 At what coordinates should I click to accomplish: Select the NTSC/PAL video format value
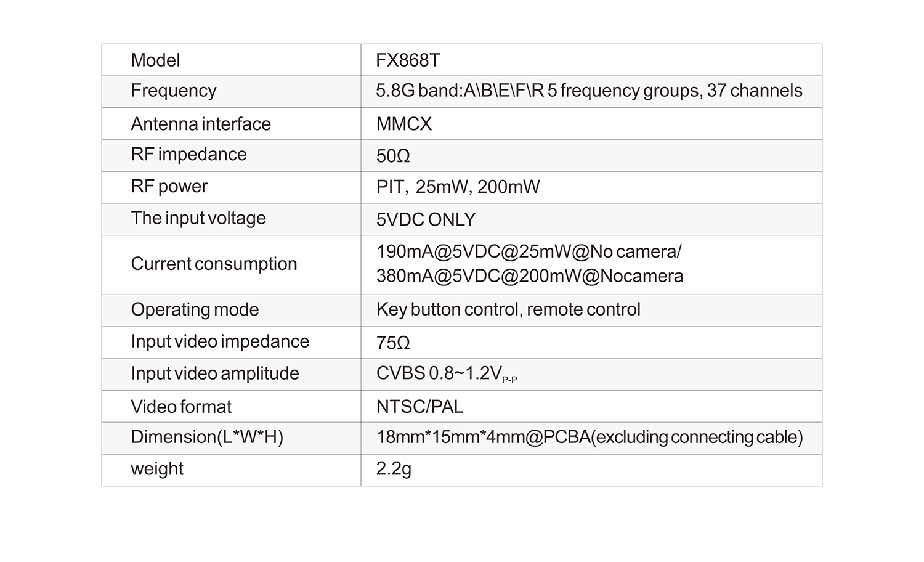tap(419, 407)
